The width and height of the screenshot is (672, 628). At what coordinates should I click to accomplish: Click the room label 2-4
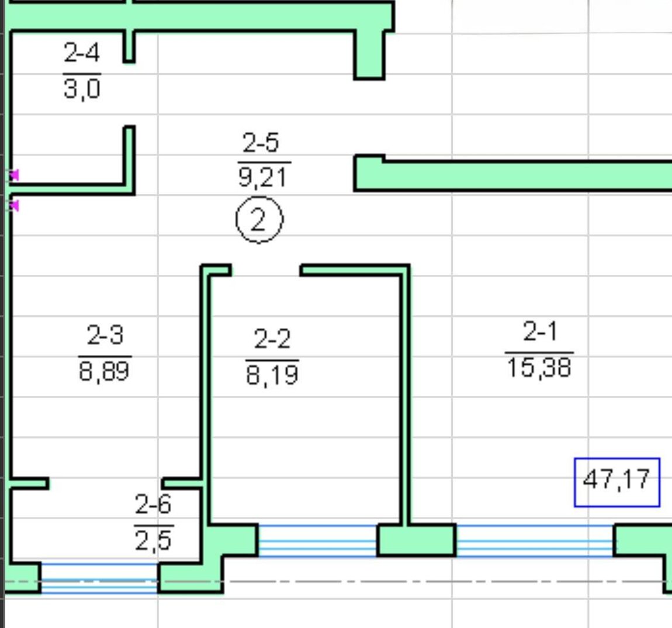(x=82, y=53)
